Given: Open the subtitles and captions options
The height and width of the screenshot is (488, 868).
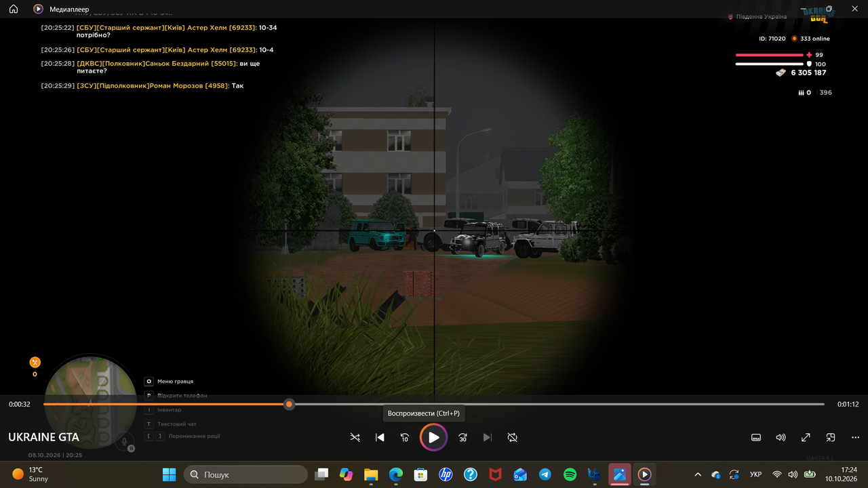Looking at the screenshot, I should [x=756, y=438].
